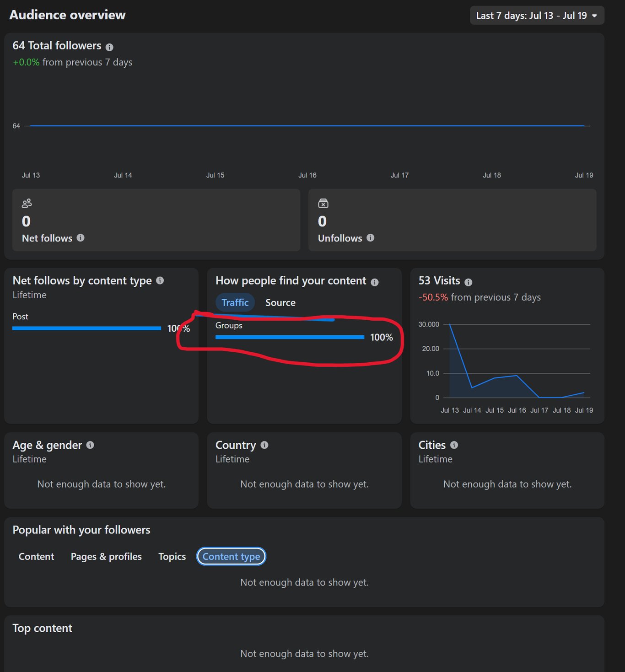Click the Net follows card
The width and height of the screenshot is (625, 672).
point(156,220)
